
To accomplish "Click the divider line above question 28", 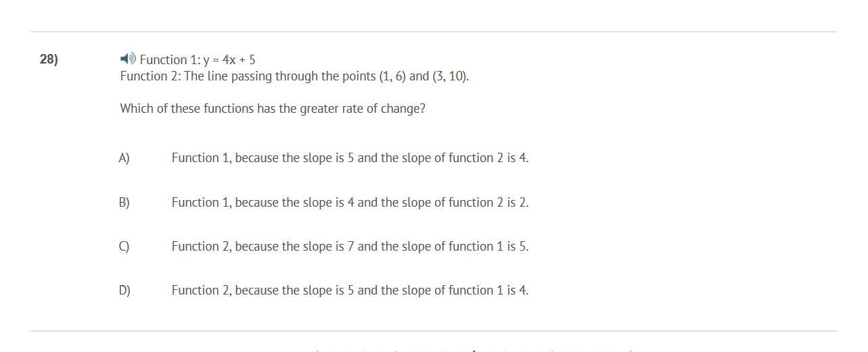I will 434,32.
